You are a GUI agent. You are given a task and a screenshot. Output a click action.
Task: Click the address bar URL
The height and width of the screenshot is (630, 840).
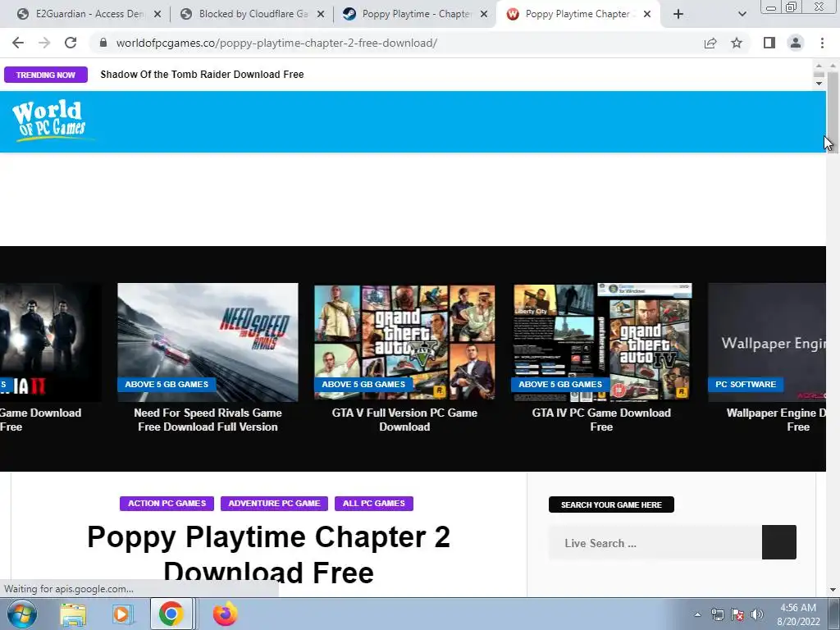point(276,43)
